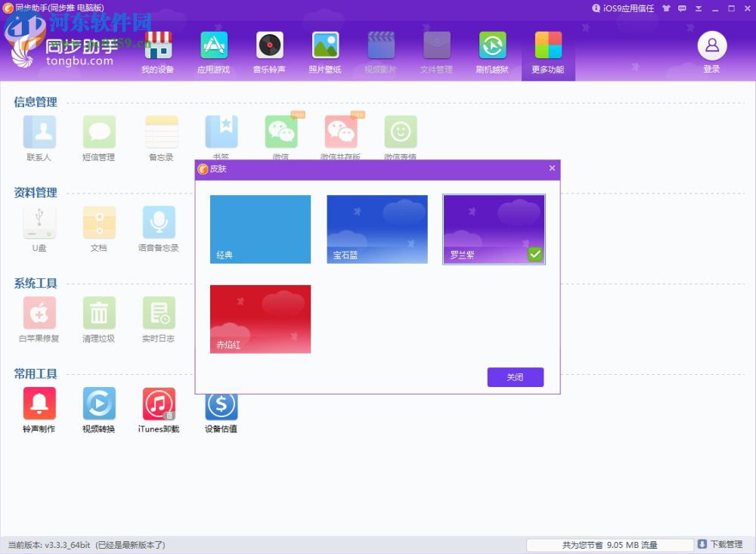The image size is (756, 554).
Task: Open 铃声制作 ringtone maker
Action: (x=39, y=410)
